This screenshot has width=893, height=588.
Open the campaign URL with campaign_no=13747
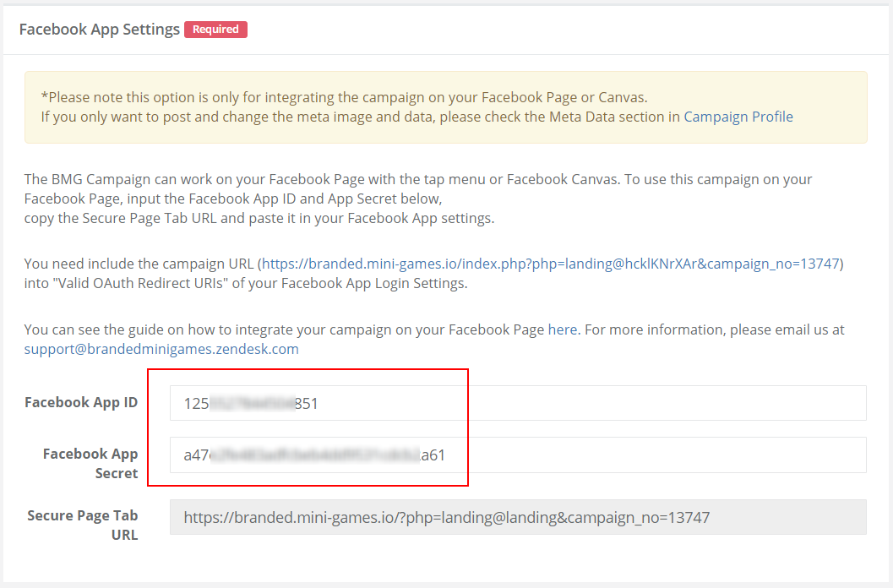tap(551, 264)
